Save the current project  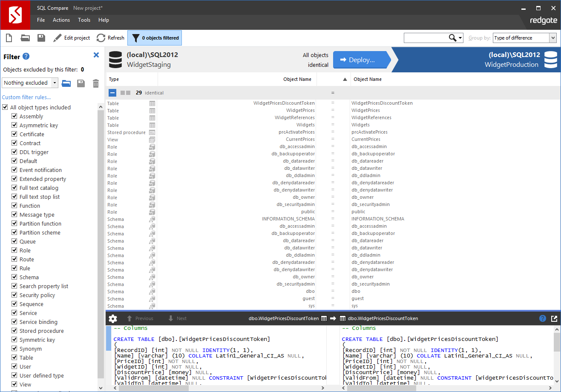tap(40, 37)
